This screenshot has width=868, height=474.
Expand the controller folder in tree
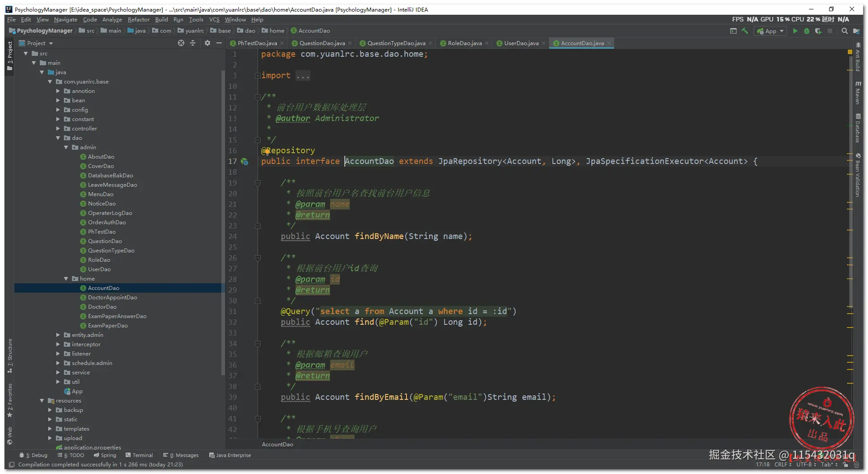point(58,129)
